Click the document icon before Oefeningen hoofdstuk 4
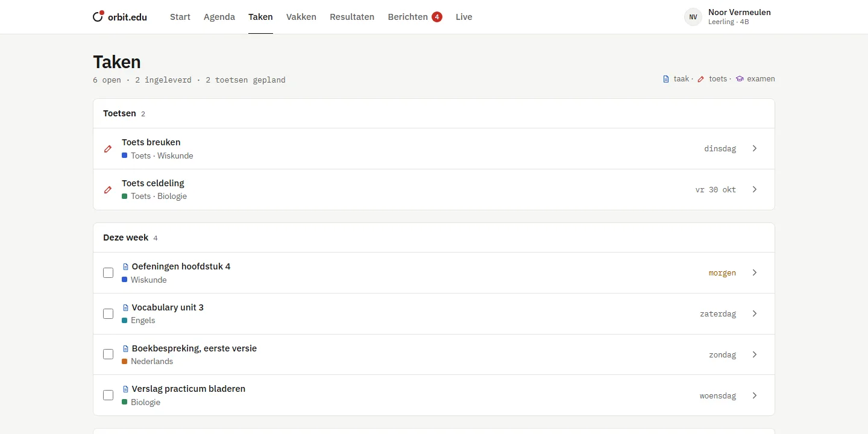 click(126, 266)
